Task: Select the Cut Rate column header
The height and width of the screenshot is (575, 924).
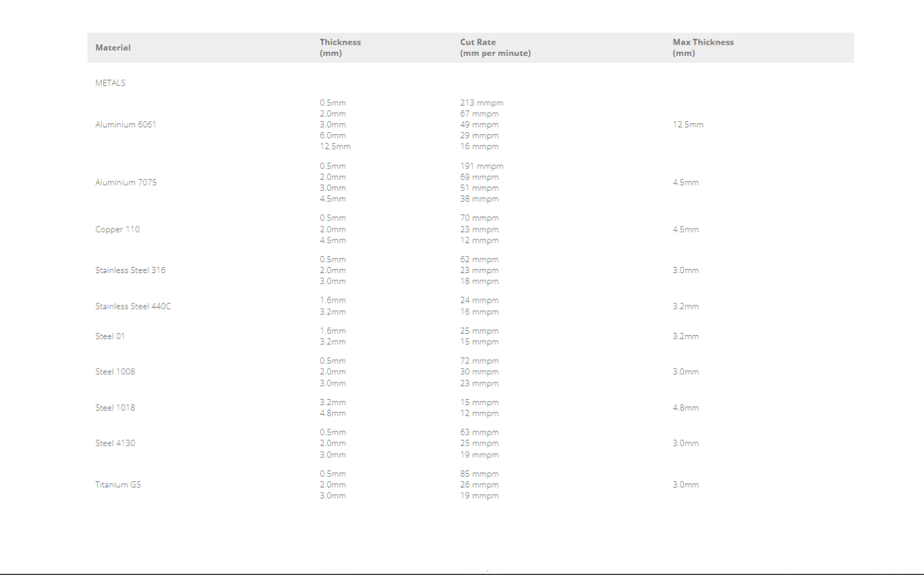Action: 495,47
